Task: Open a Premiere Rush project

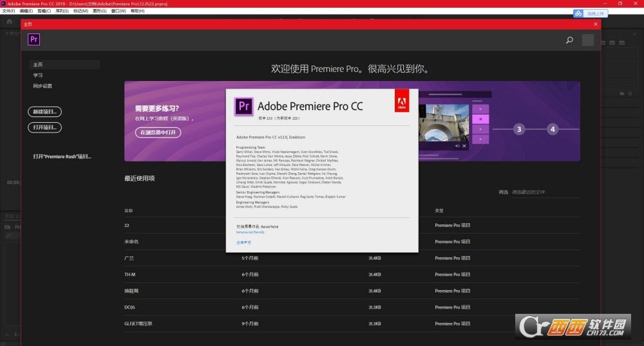Action: [x=62, y=157]
